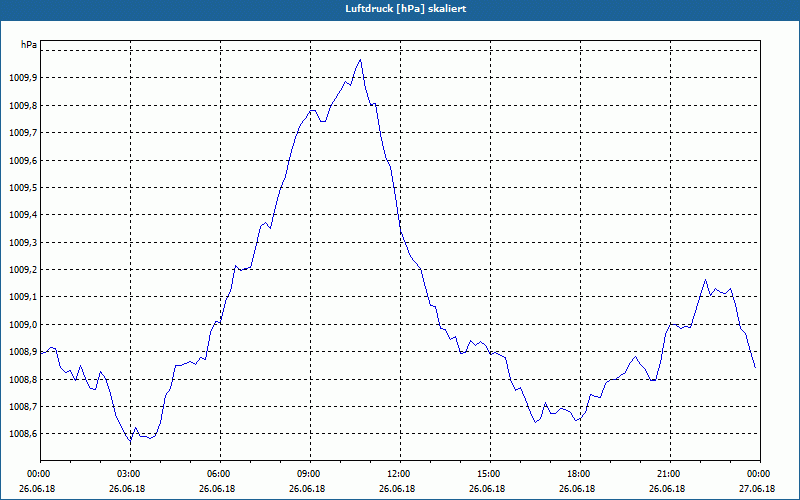Click the '26.06.18' date under 09:00

point(308,488)
